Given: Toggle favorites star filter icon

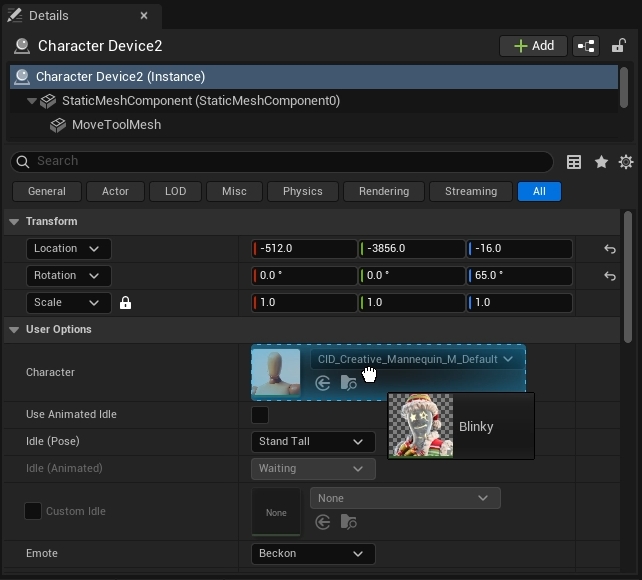Looking at the screenshot, I should pyautogui.click(x=601, y=162).
